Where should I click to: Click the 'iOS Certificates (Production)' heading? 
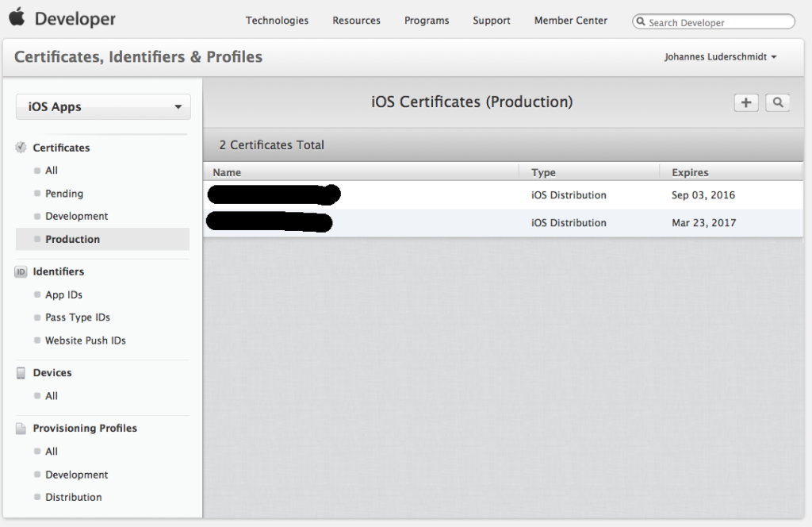(472, 102)
